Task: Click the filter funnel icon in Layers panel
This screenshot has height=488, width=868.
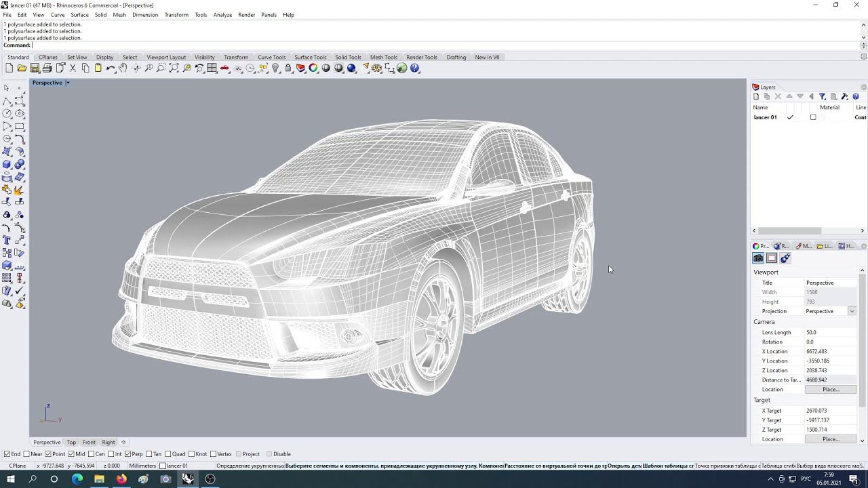Action: click(822, 97)
